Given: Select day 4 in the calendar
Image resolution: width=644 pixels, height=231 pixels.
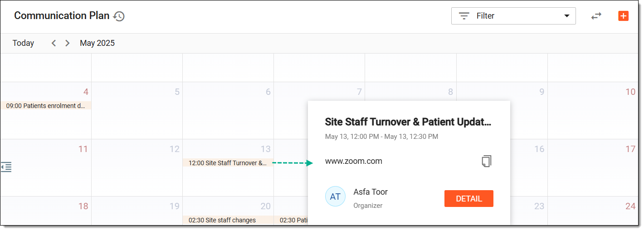Looking at the screenshot, I should pos(86,92).
